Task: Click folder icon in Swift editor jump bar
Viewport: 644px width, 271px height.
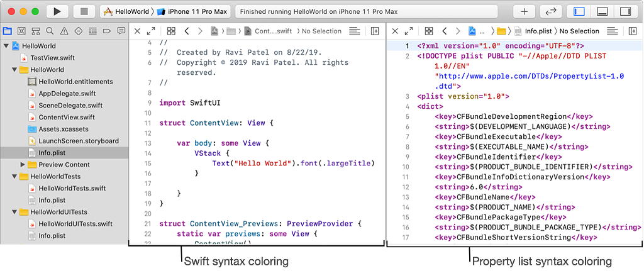Action: [x=231, y=31]
